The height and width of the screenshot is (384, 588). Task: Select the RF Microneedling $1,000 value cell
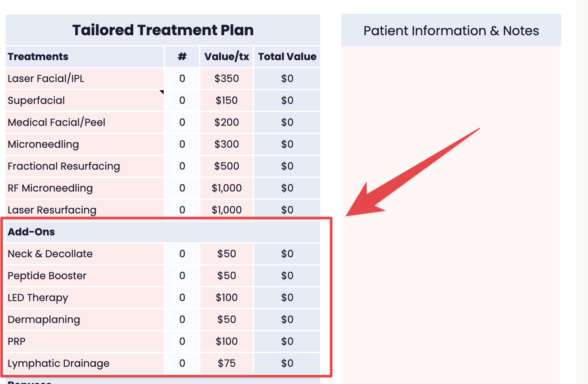click(227, 188)
